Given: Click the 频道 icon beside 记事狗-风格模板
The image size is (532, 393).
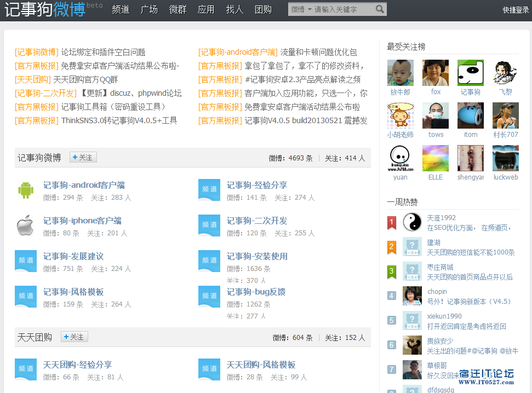Looking at the screenshot, I should [26, 297].
